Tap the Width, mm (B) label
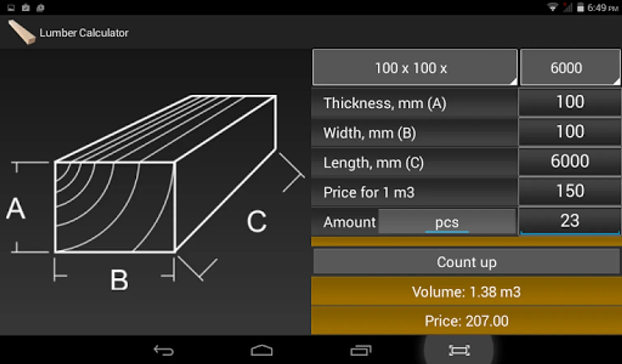The width and height of the screenshot is (622, 364). pos(370,133)
